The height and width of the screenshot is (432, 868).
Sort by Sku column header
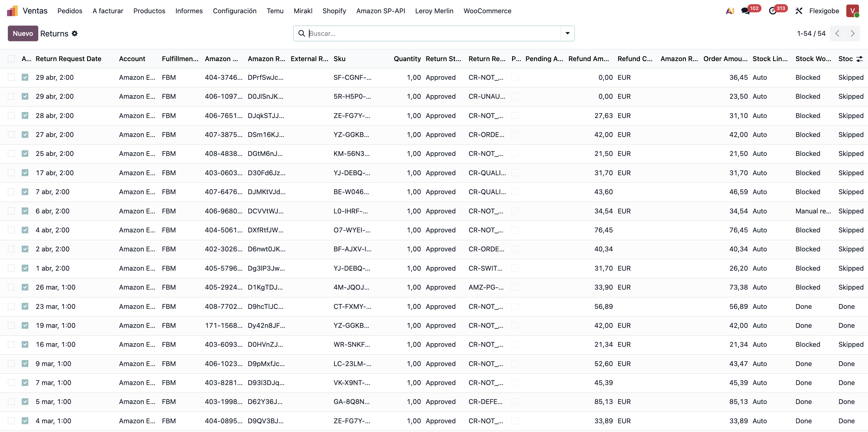pos(339,58)
